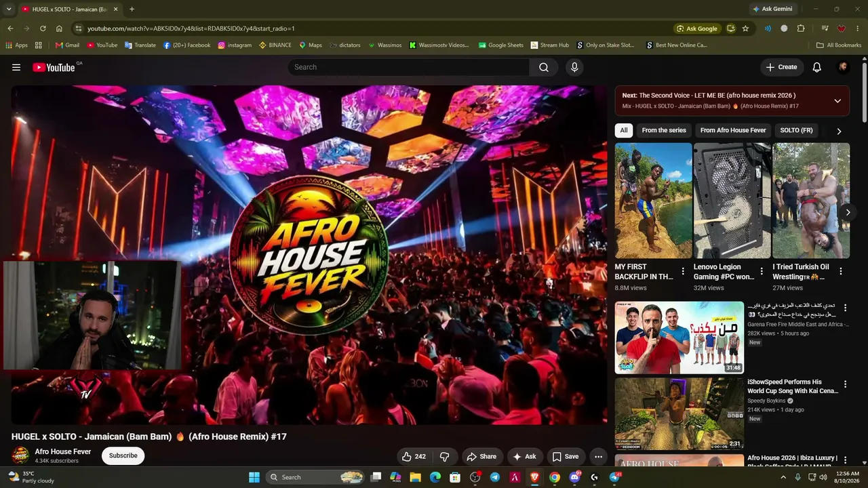Open the YouTube guide hamburger menu
The height and width of the screenshot is (488, 868).
(16, 67)
